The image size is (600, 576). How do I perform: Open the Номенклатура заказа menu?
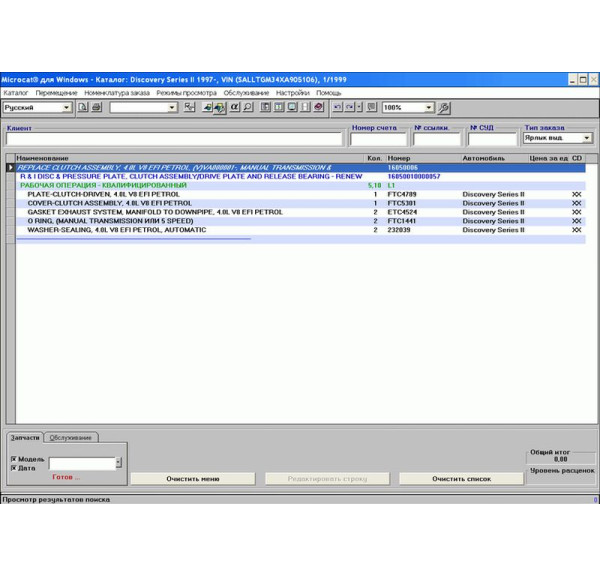point(116,93)
